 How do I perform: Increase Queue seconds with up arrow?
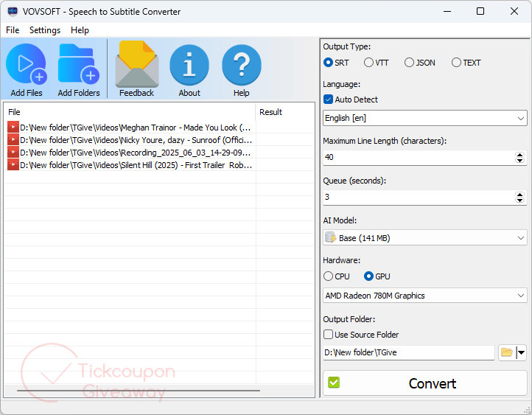pos(519,195)
